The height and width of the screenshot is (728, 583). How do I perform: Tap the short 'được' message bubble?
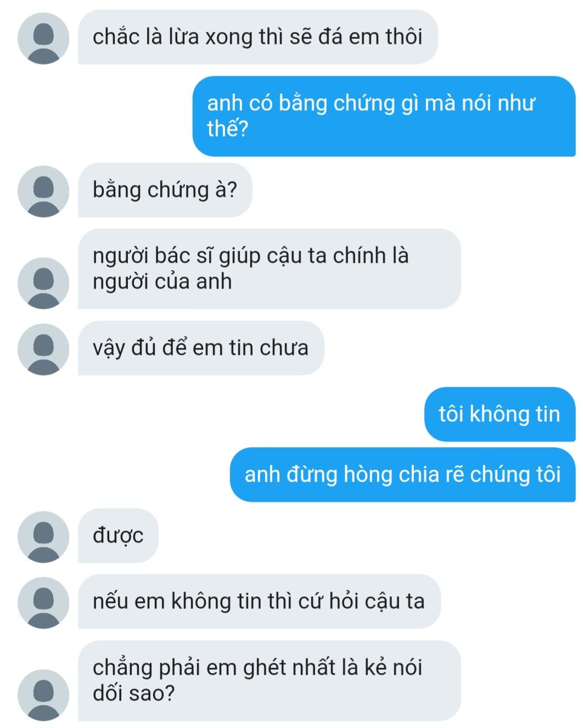coord(118,535)
